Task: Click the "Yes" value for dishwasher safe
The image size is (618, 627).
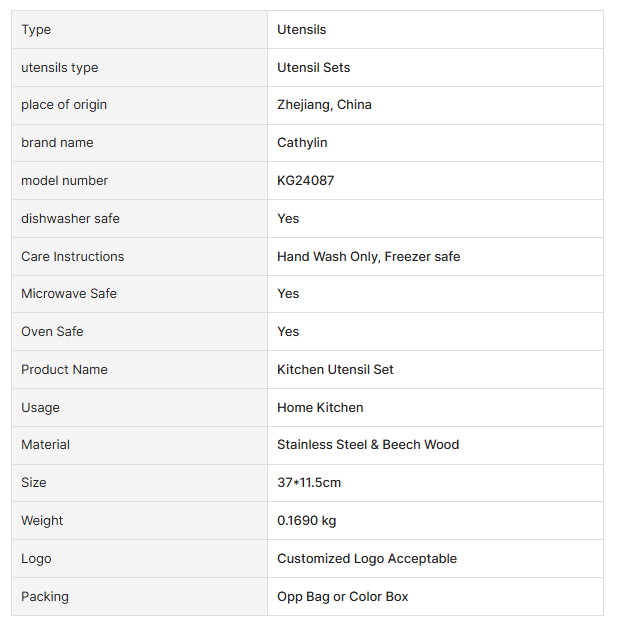Action: click(x=288, y=219)
